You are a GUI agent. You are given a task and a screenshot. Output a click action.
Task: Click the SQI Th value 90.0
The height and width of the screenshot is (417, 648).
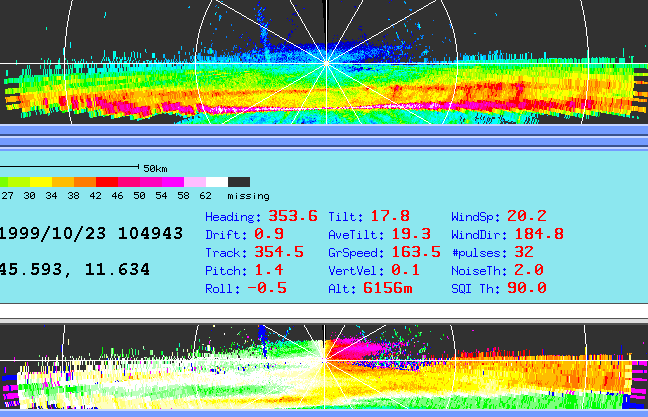[526, 288]
